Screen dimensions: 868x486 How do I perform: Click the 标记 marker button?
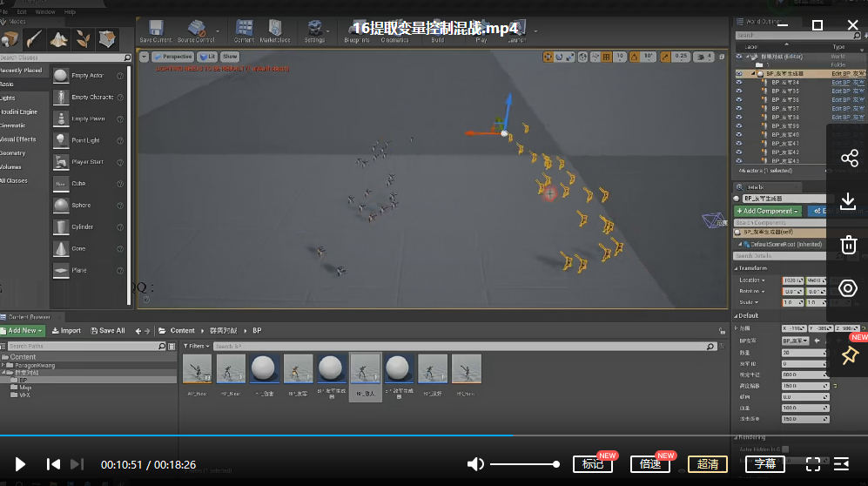click(x=593, y=464)
